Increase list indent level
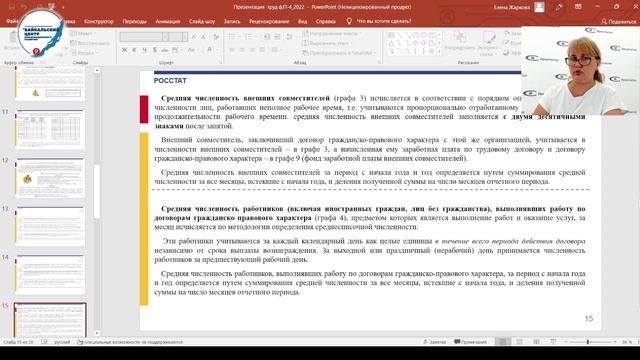 (x=277, y=37)
